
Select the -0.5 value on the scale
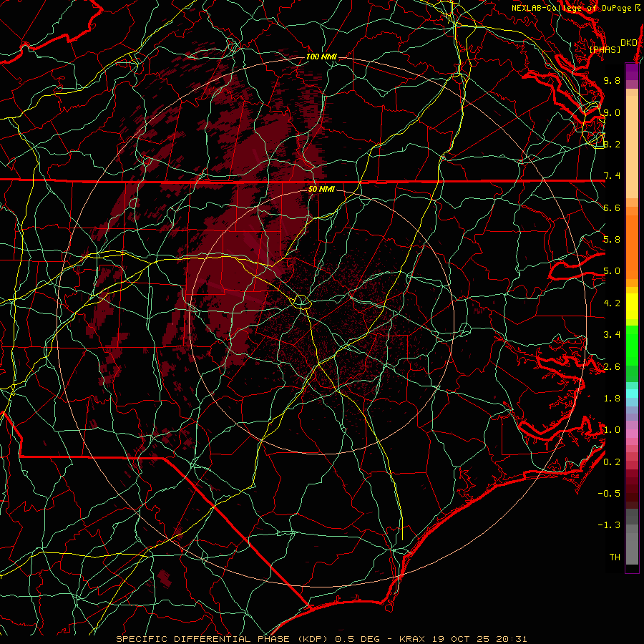pyautogui.click(x=609, y=494)
